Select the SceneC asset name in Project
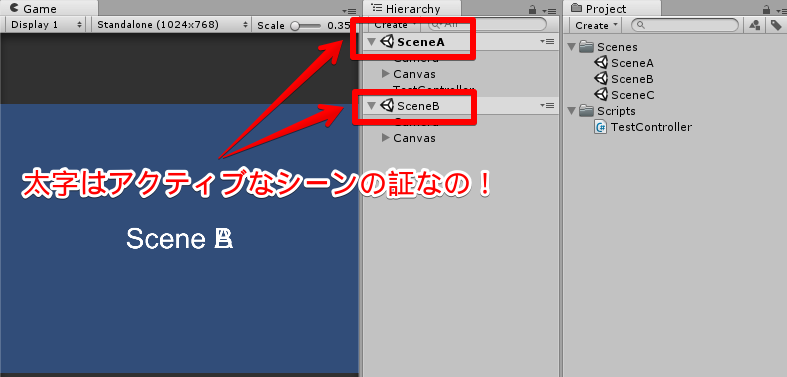 [x=632, y=95]
